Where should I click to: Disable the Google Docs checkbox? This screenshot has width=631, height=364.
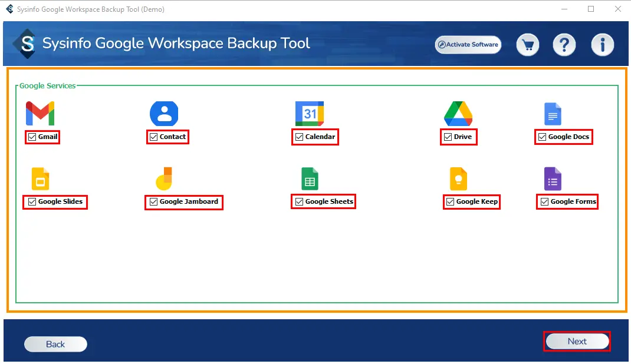point(542,137)
